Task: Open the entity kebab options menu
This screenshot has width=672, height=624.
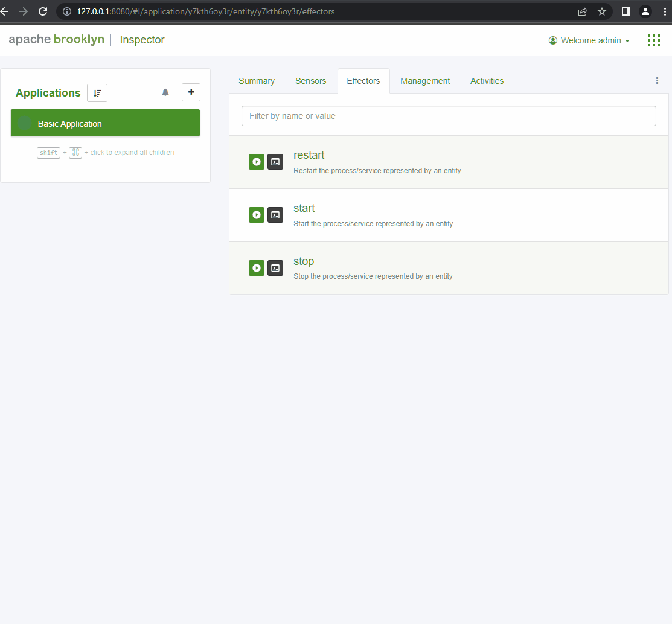Action: [x=657, y=80]
